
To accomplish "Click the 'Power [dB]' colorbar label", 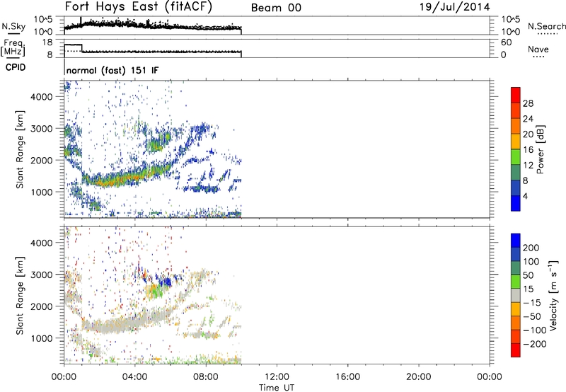I will click(540, 149).
